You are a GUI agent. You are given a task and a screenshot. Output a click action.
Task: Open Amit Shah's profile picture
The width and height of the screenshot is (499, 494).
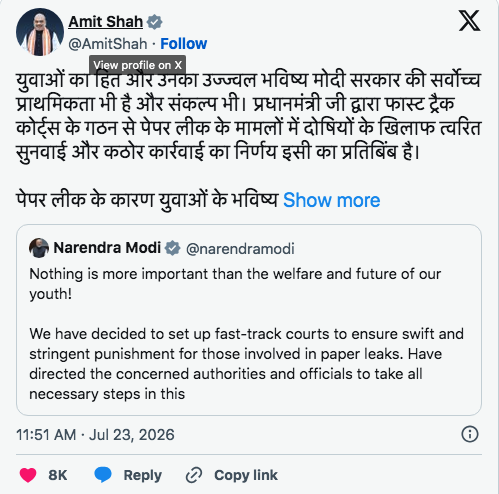(40, 32)
